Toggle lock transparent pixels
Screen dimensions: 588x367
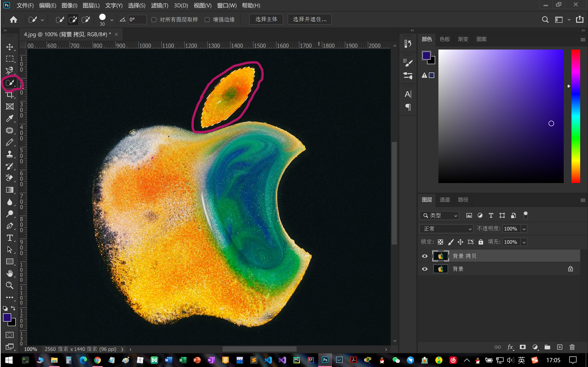pyautogui.click(x=440, y=242)
